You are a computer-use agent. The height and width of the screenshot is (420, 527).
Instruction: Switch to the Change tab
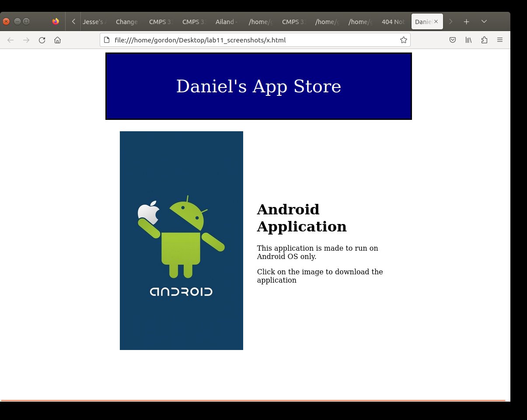coord(127,22)
